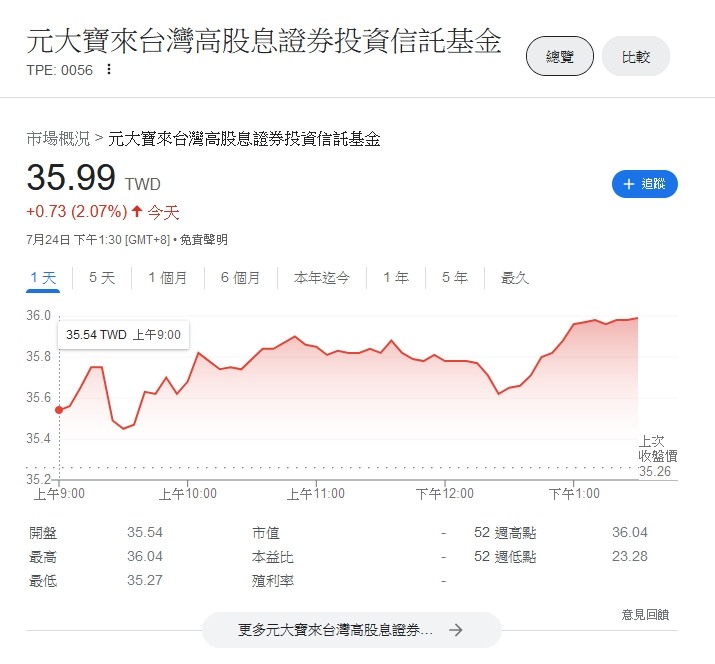The width and height of the screenshot is (715, 664).
Task: Click the plus icon in the 追蹤 button
Action: click(x=629, y=184)
